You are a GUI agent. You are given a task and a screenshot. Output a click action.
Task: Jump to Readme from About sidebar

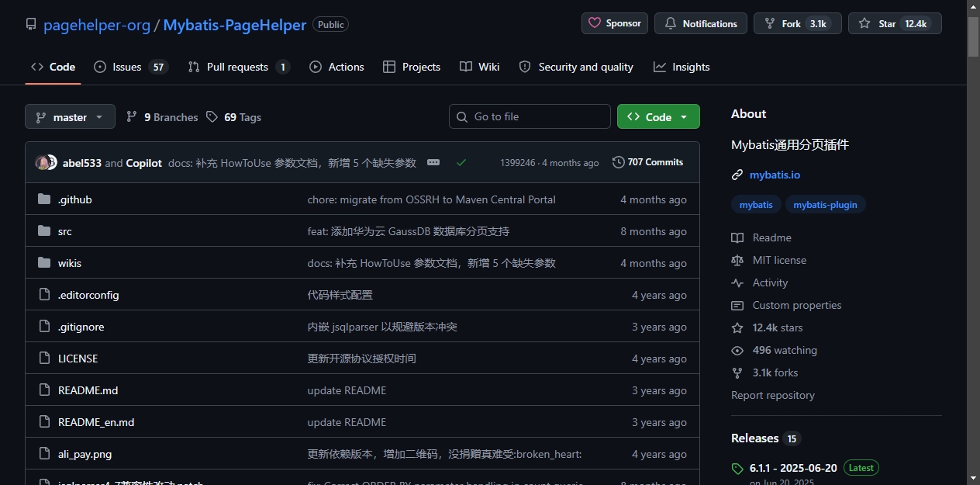point(761,237)
